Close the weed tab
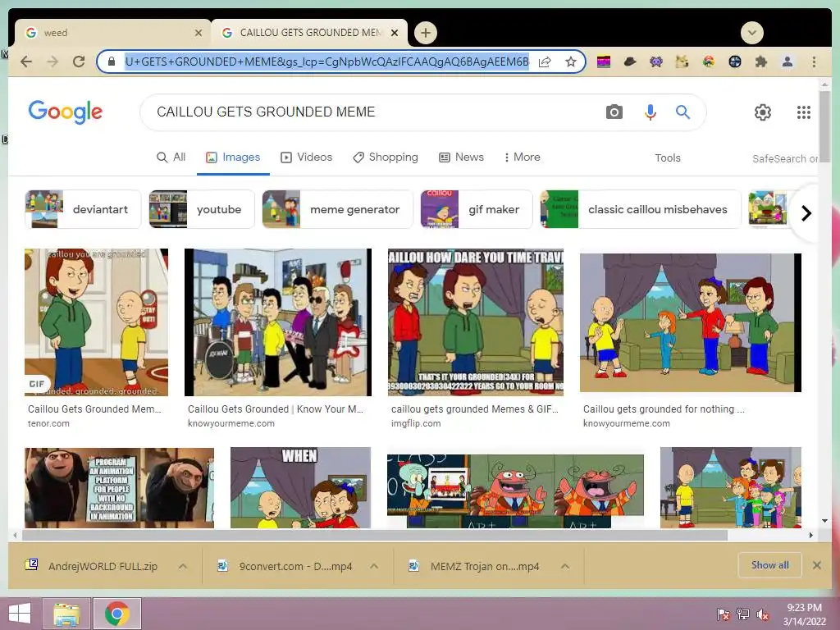Screen dimensions: 840x630 199,33
